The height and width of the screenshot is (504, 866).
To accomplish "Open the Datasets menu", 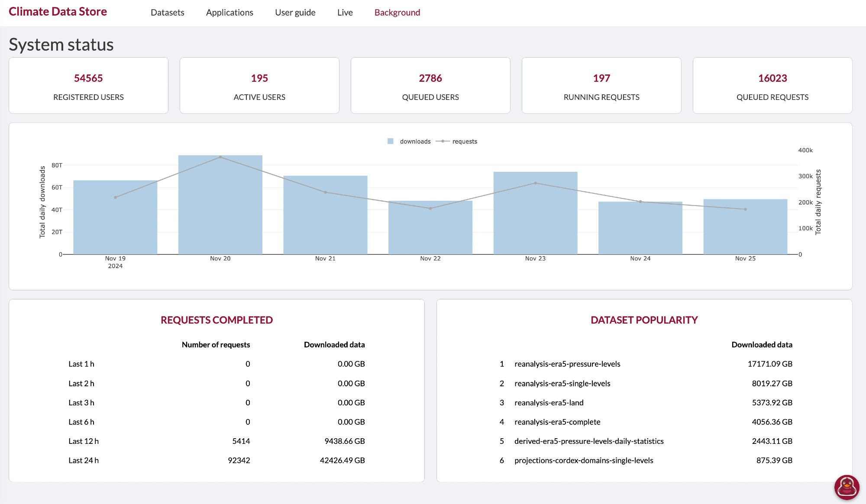I will [168, 13].
